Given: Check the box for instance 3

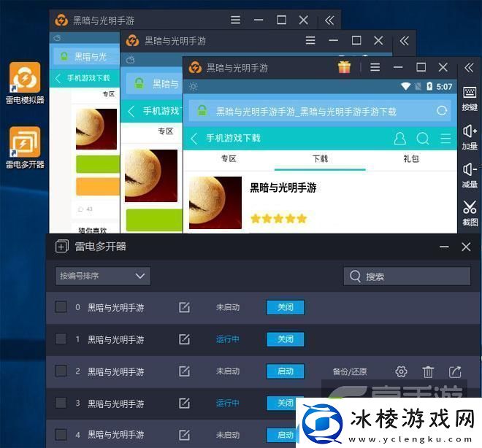Looking at the screenshot, I should point(61,402).
